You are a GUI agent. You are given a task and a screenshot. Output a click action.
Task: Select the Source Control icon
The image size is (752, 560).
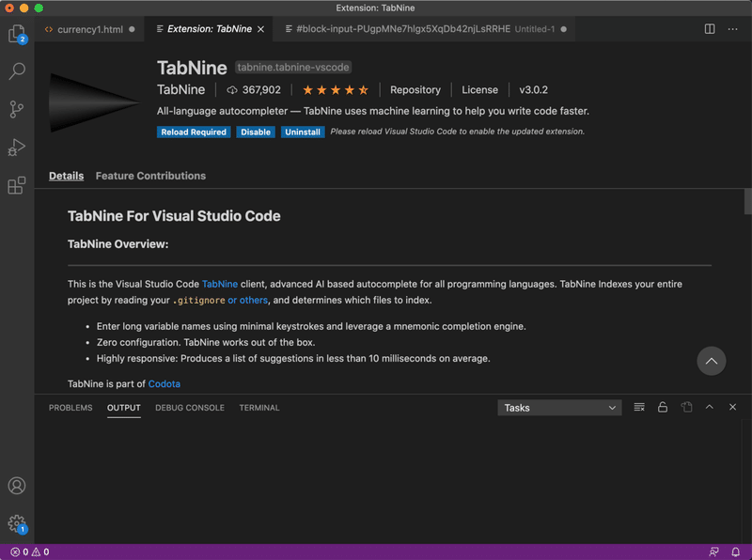point(16,109)
